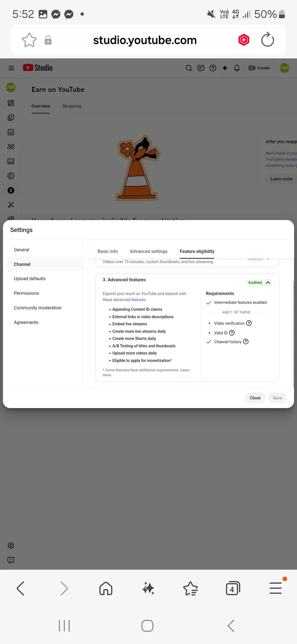Open the Content icon in sidebar
Screen dimensions: 297x644
pyautogui.click(x=11, y=118)
